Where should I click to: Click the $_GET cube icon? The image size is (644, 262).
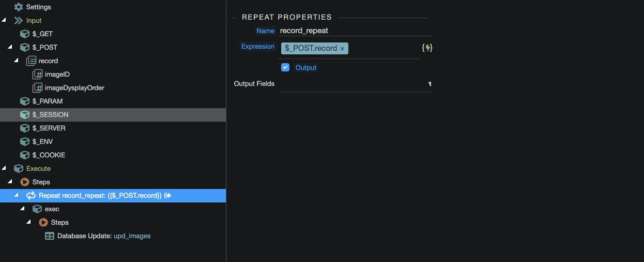[x=24, y=34]
